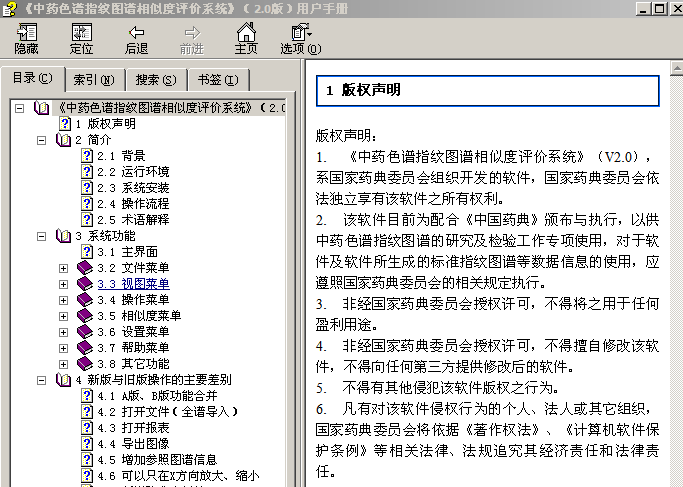Click the topic icon beside 2.5 术语解释
This screenshot has height=487, width=683.
pos(87,220)
